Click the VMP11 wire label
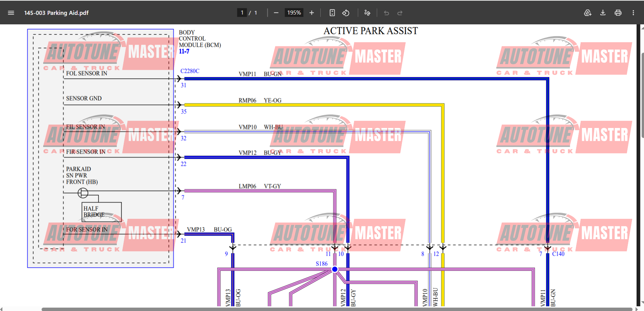 247,74
